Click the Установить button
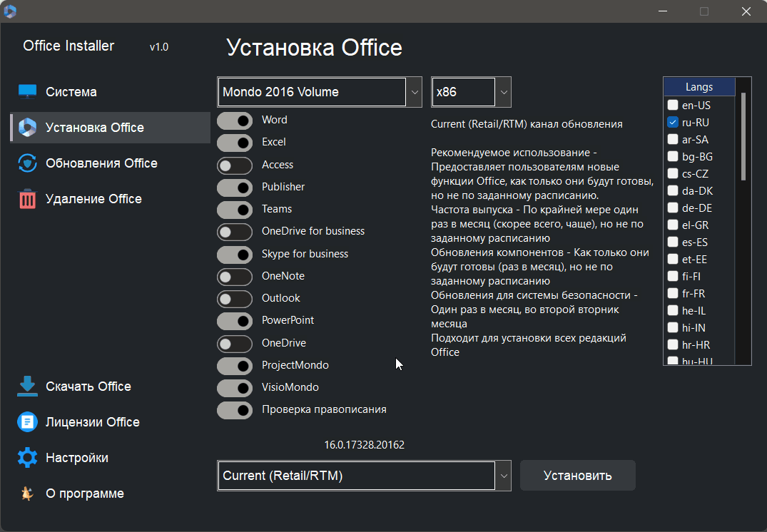This screenshot has width=767, height=532. click(578, 475)
